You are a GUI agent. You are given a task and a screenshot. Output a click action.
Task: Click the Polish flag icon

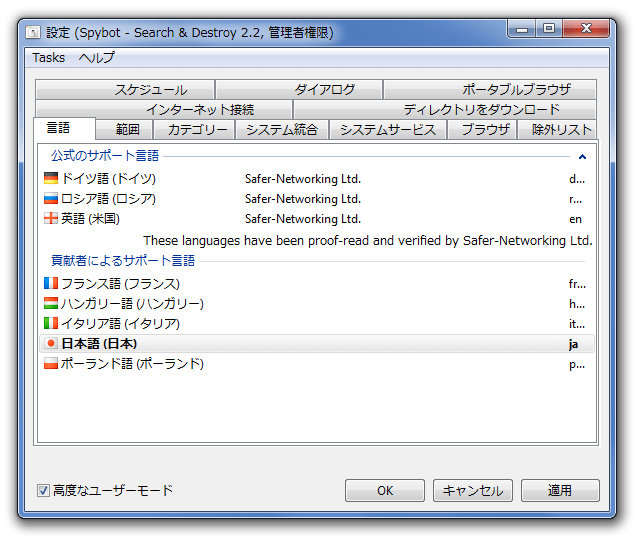pyautogui.click(x=51, y=364)
